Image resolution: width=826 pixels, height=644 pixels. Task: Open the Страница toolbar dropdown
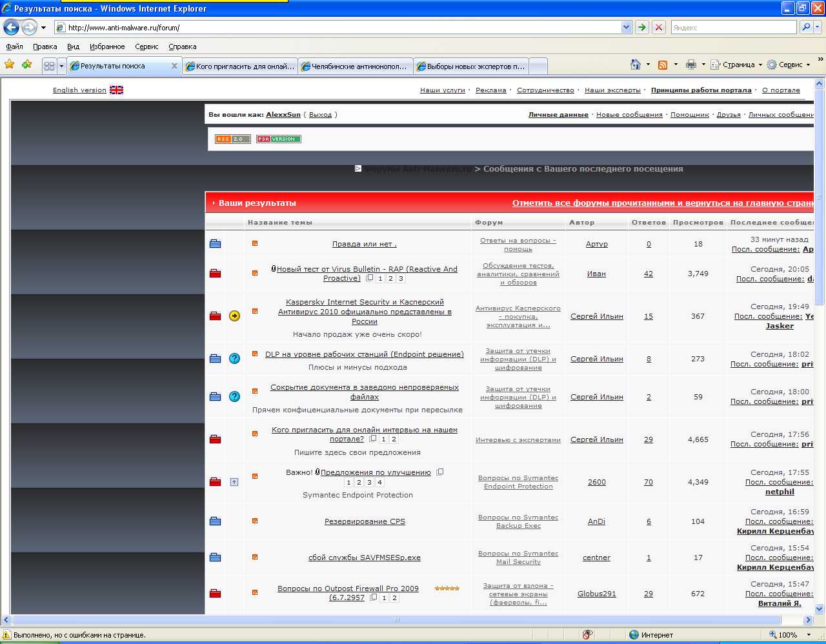[x=736, y=65]
